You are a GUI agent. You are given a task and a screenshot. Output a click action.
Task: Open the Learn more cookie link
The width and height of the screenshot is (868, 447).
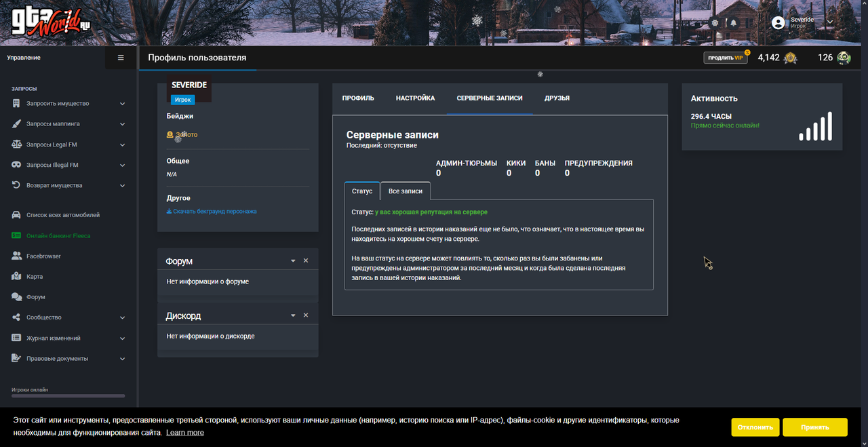(x=185, y=432)
